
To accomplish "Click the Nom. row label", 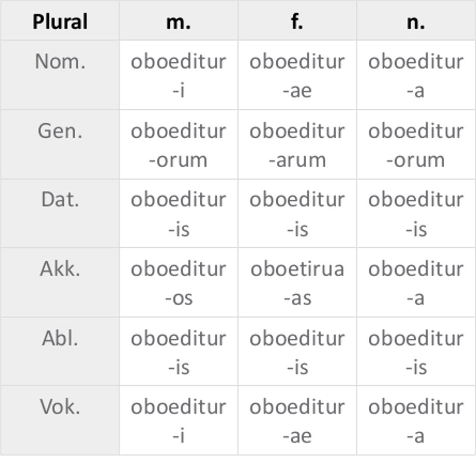I will pyautogui.click(x=60, y=61).
